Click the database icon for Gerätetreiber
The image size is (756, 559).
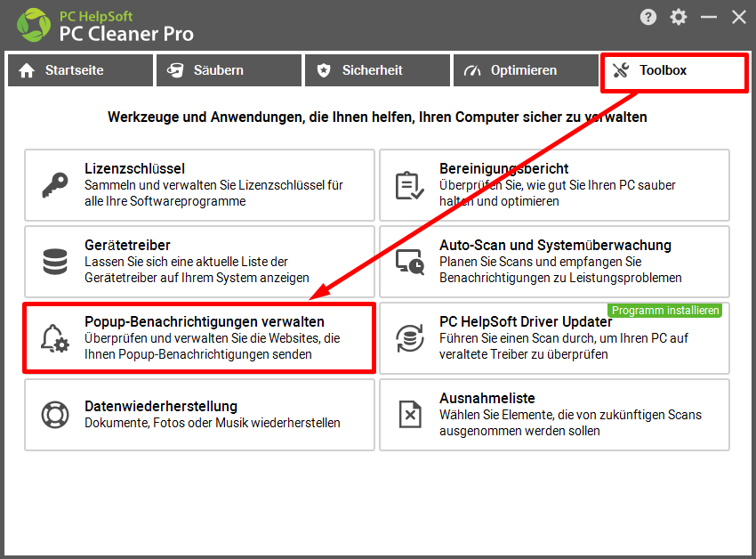(55, 262)
